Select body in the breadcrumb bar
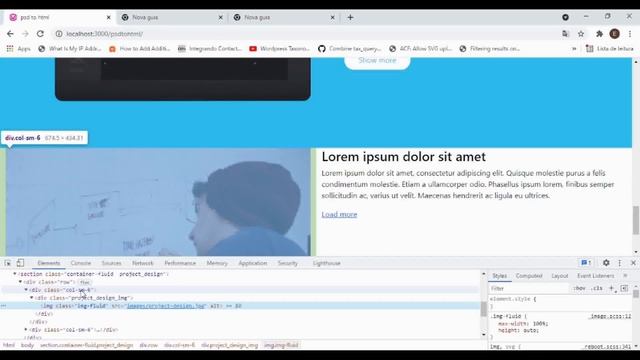 pos(27,345)
